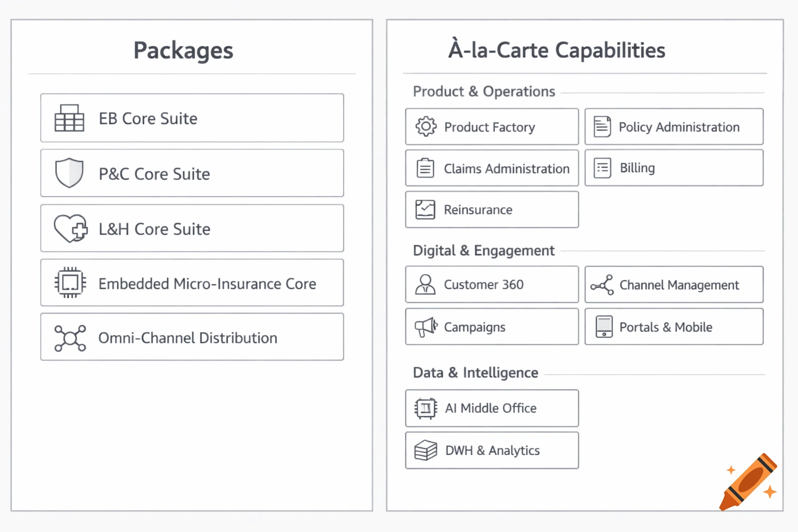Open the Channel Management capability

pyautogui.click(x=674, y=285)
